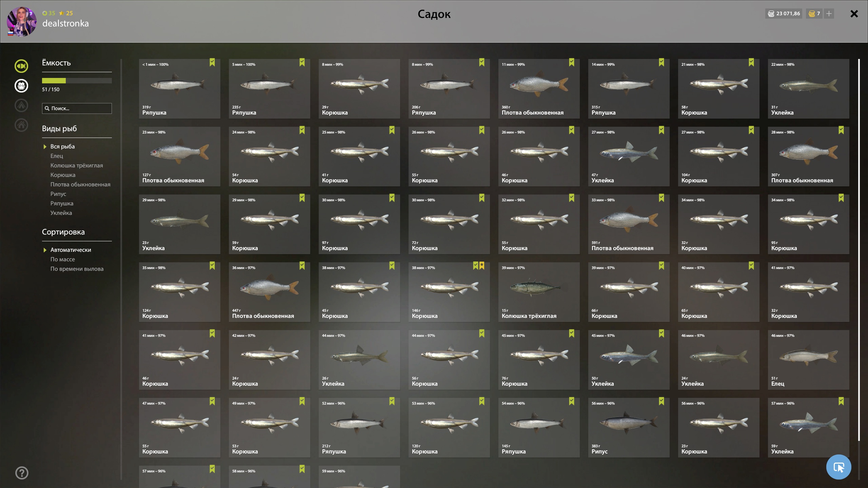Toggle bookmark on 360 г Плотва обыкновенная card

coord(572,62)
